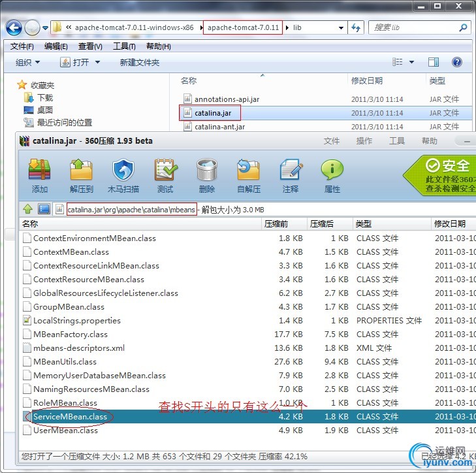Sort Explorer files by 修改日期 column
This screenshot has width=476, height=473.
point(387,81)
